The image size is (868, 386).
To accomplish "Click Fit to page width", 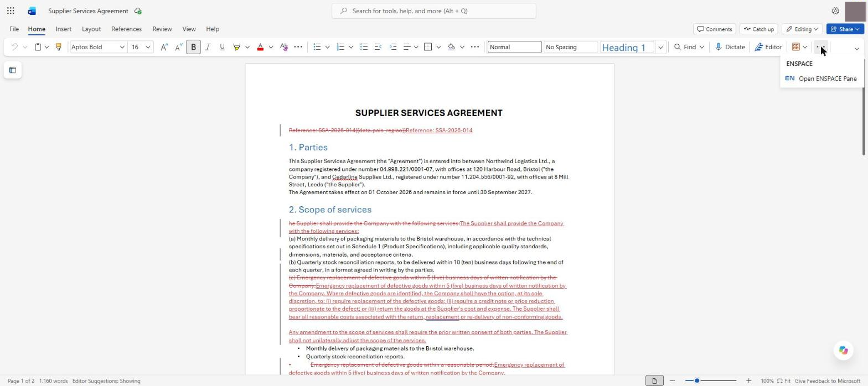I will coord(784,380).
